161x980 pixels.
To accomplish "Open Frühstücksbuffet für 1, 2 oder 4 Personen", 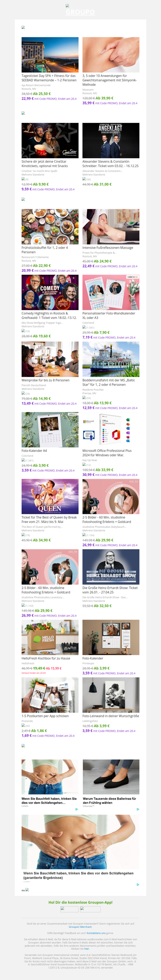I will [x=45, y=250].
